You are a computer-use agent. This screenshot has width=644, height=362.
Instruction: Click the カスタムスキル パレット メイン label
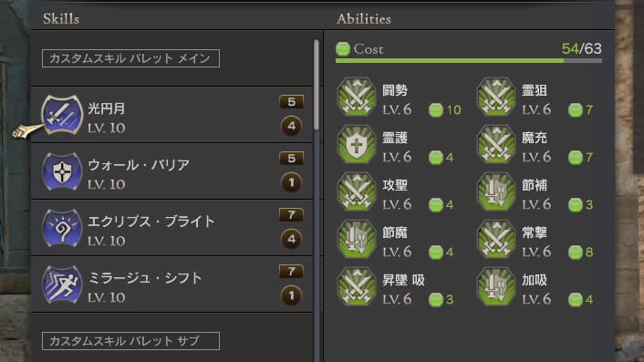pos(130,58)
